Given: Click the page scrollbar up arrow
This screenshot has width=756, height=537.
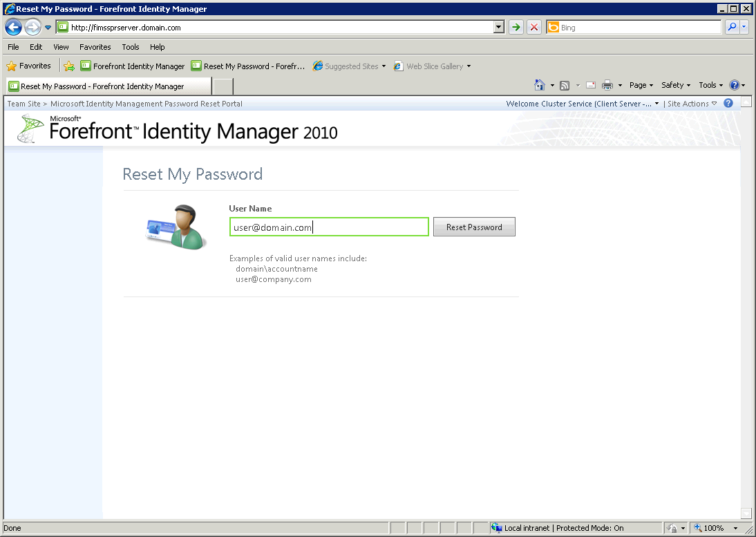Looking at the screenshot, I should tap(746, 102).
